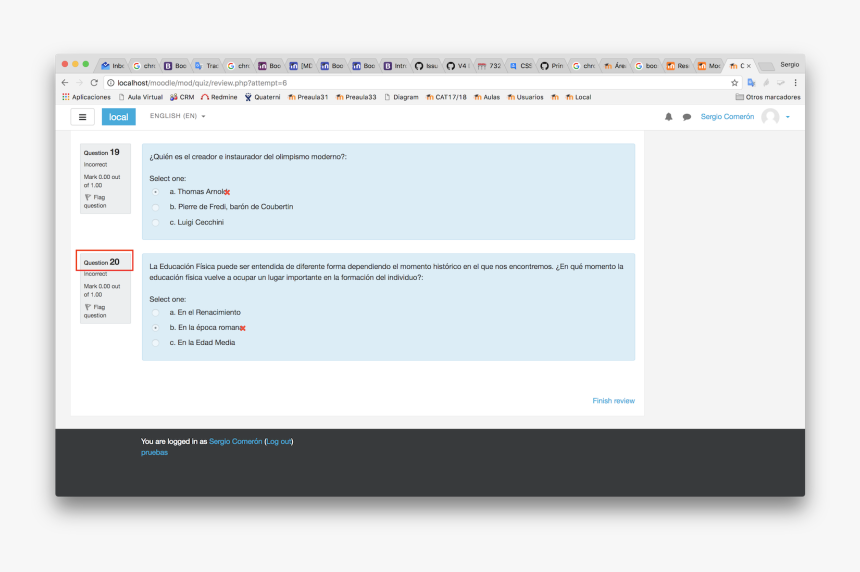Flag question 19
860x572 pixels.
click(x=95, y=201)
